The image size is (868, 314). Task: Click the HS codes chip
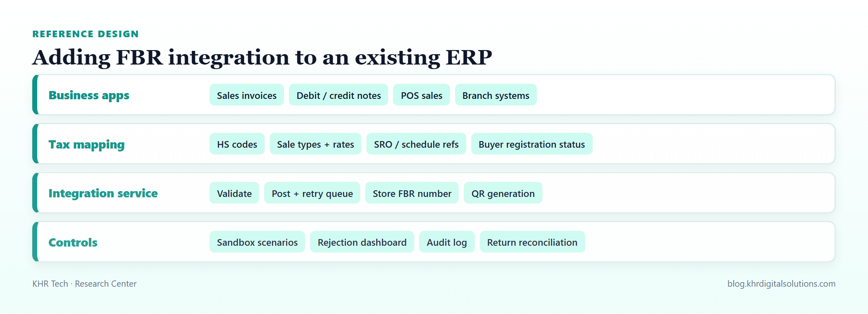(237, 144)
